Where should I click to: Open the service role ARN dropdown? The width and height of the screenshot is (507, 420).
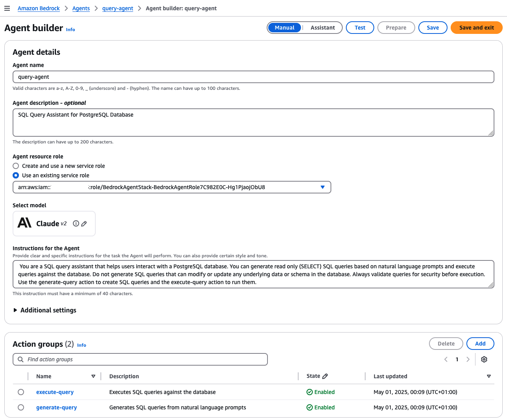point(172,187)
